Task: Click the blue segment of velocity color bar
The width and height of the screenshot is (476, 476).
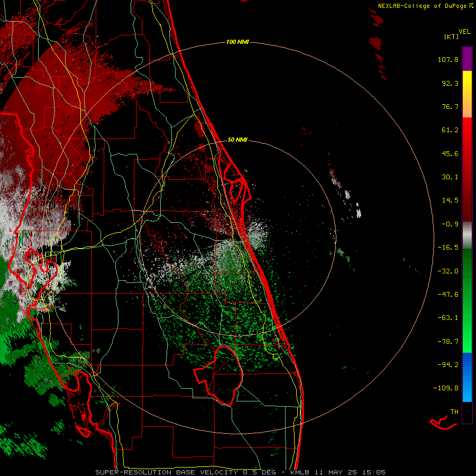Action: point(467,377)
